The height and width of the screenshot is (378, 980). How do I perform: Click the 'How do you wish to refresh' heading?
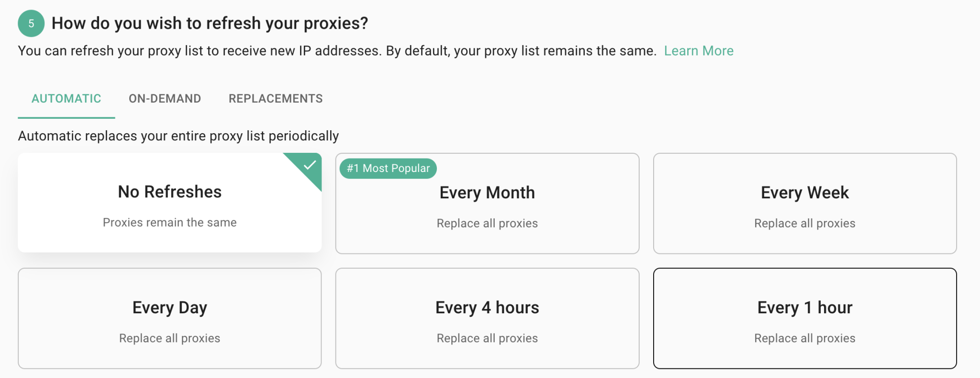210,23
